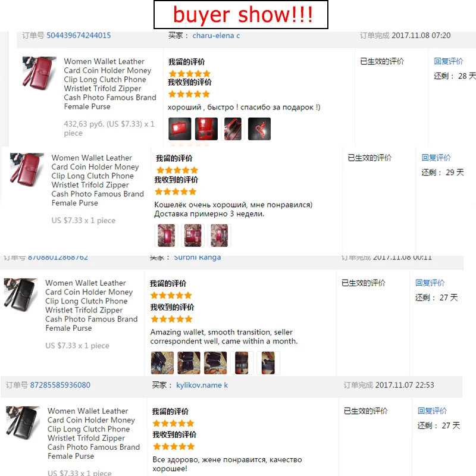Click reply-review link showing 29 days left
The width and height of the screenshot is (476, 476).
[436, 158]
